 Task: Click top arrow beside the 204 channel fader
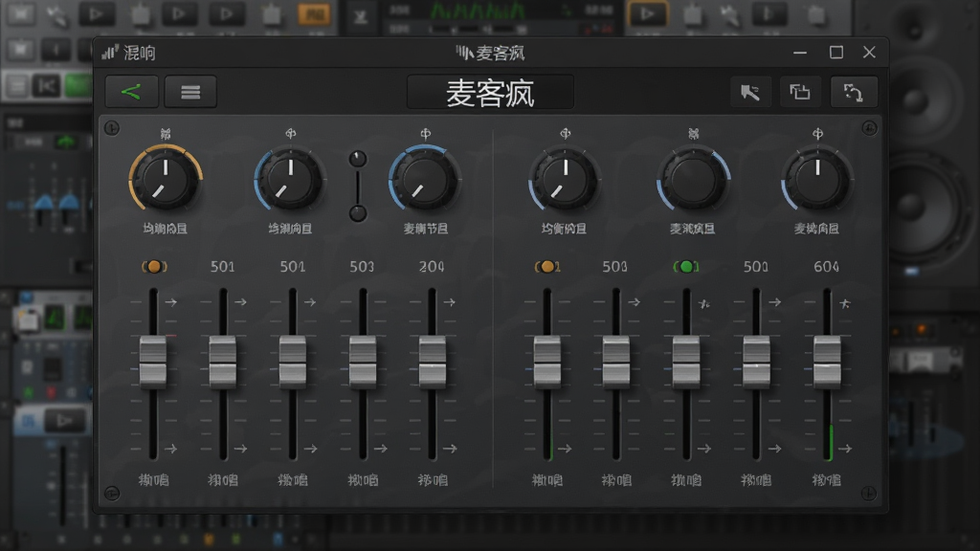tap(450, 302)
